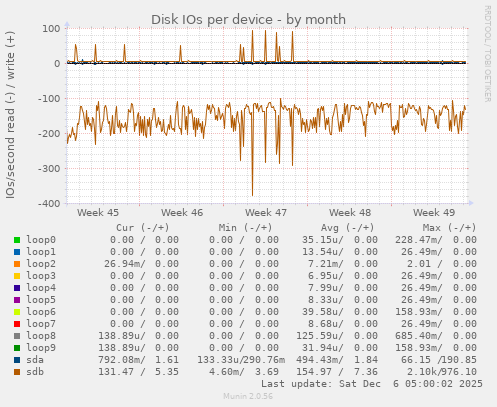Click the loop1 blue color swatch
Screen dimensions: 497x407
[x=17, y=252]
